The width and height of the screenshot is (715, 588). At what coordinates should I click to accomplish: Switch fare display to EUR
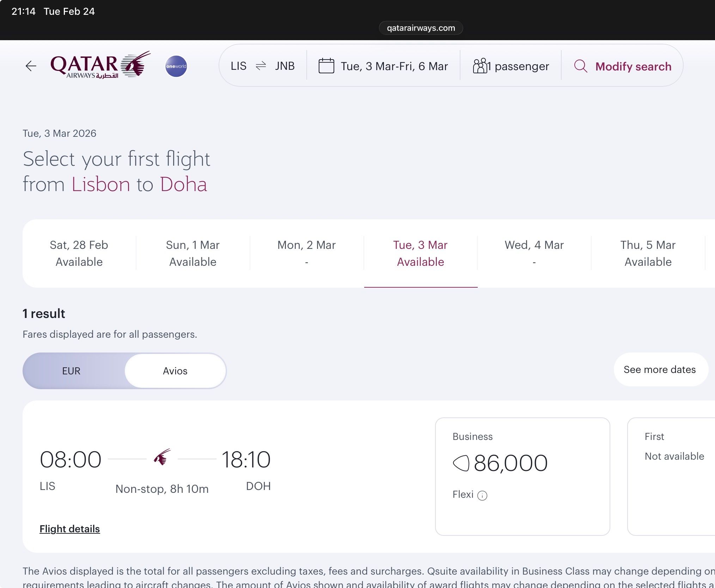pos(71,371)
